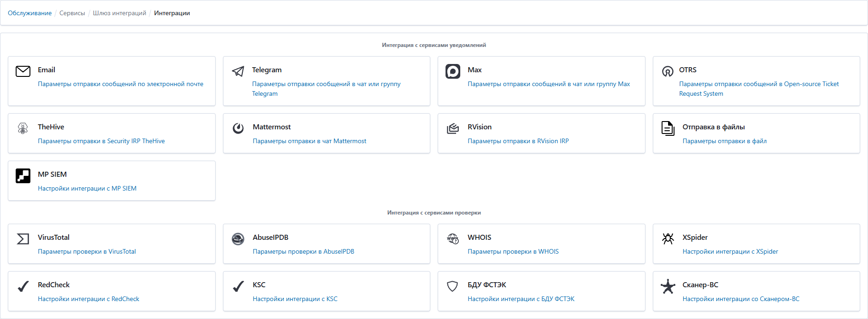This screenshot has width=868, height=319.
Task: Click Шлюз интеграций in the breadcrumb
Action: click(x=119, y=13)
